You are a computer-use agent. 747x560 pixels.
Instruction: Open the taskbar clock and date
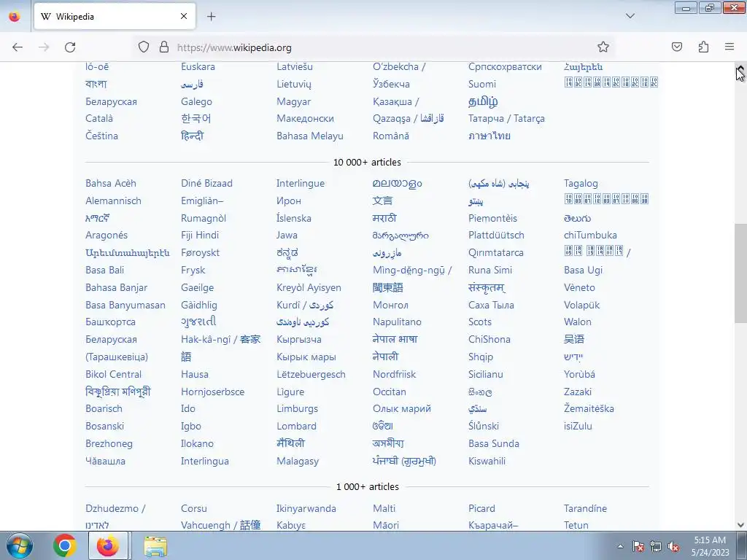[710, 546]
